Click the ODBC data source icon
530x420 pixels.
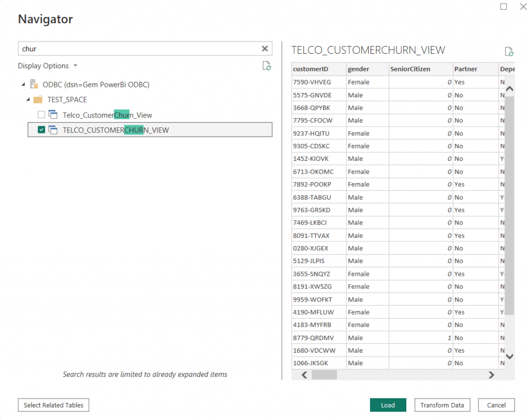(x=34, y=84)
